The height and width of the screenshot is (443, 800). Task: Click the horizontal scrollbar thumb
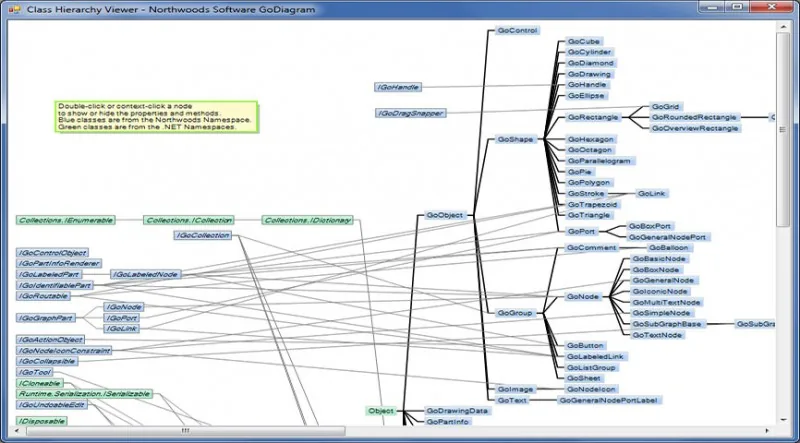point(186,431)
